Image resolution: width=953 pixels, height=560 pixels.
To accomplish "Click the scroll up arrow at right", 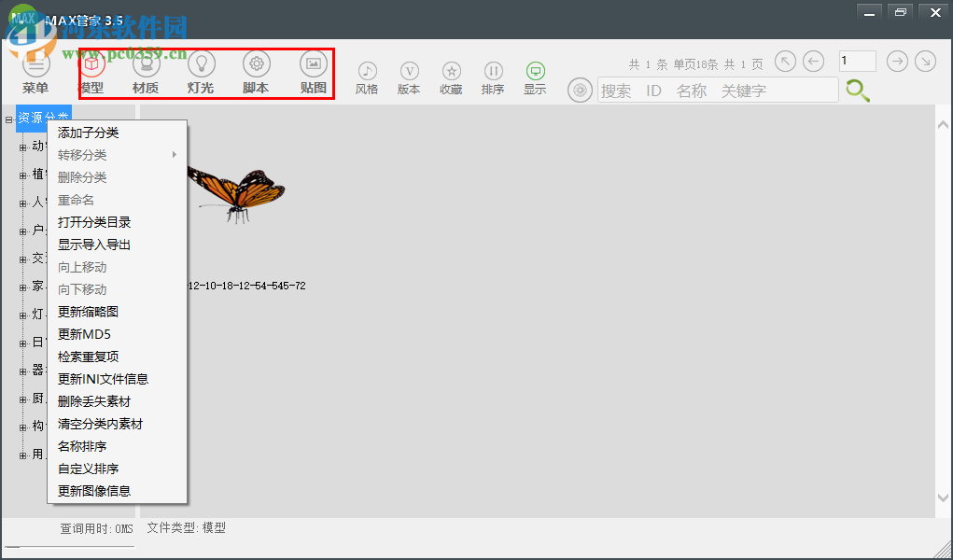I will point(944,125).
